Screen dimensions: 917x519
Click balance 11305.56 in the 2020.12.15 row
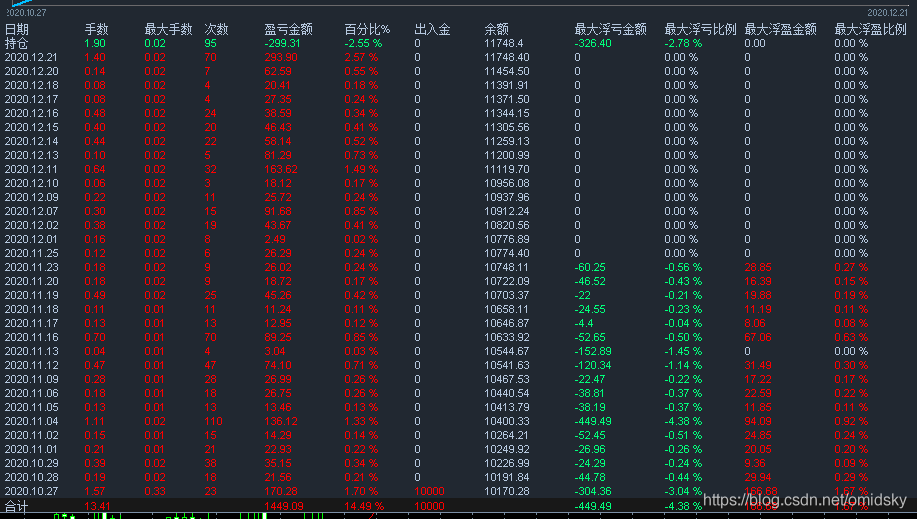[506, 128]
